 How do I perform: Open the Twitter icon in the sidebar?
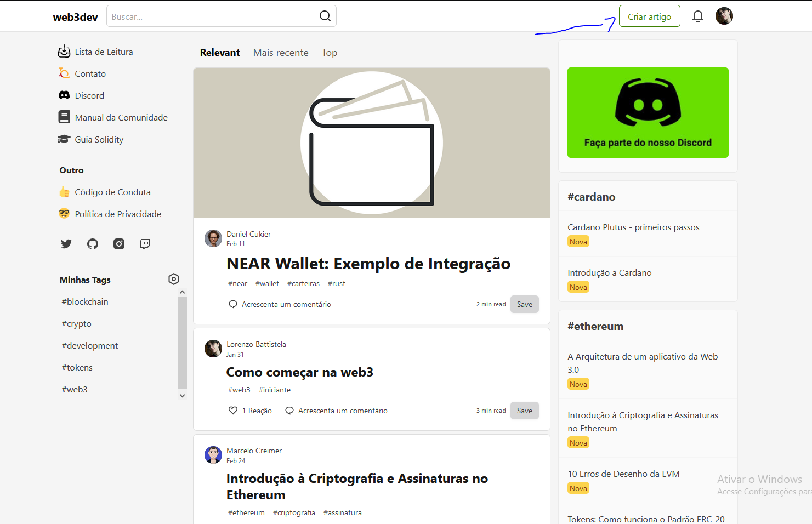66,244
